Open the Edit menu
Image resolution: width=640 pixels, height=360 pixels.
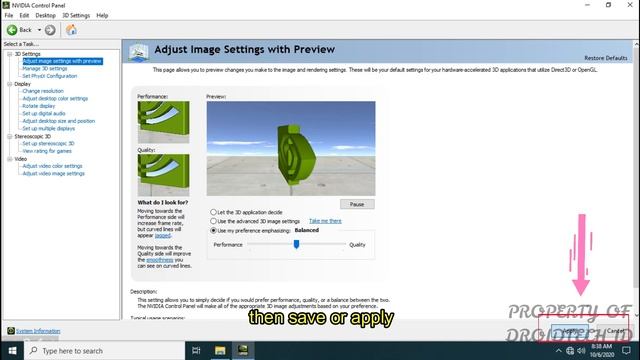coord(24,16)
